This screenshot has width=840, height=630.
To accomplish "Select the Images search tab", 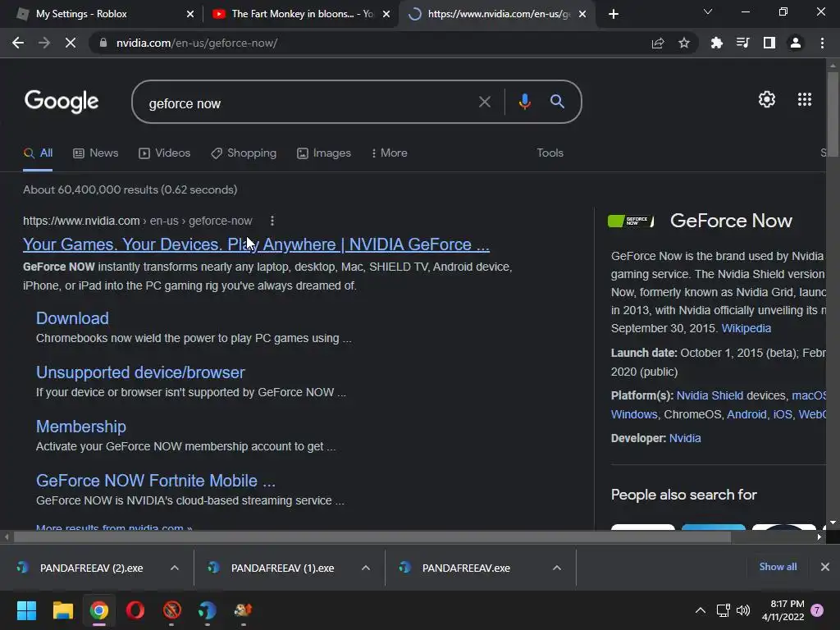I will point(324,153).
